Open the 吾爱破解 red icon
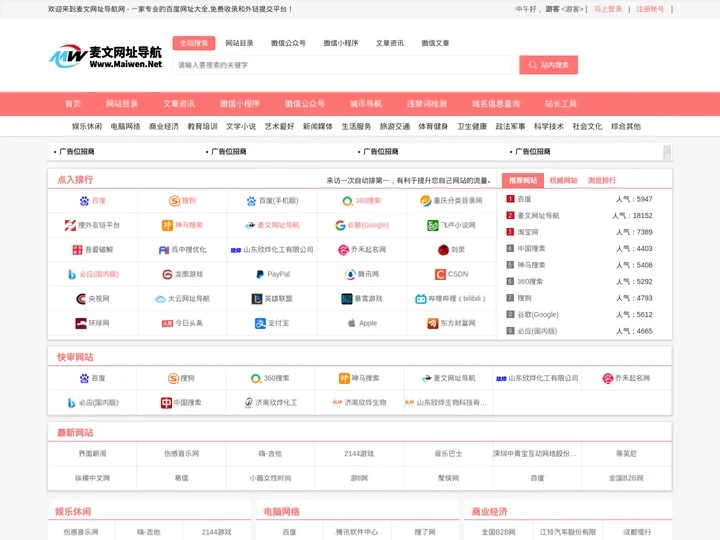 (77, 249)
